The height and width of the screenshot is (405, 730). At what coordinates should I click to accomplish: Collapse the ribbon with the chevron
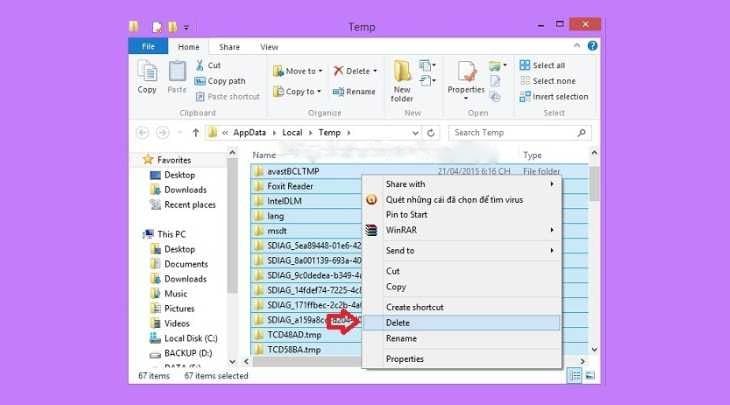577,46
